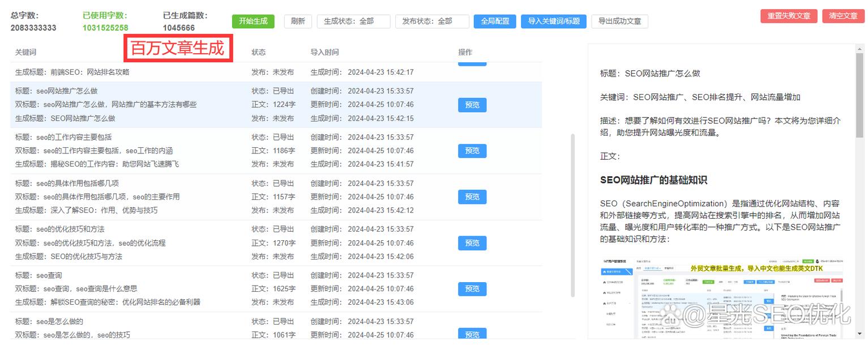Click the 开始生成 green button
The height and width of the screenshot is (345, 868).
[x=253, y=21]
